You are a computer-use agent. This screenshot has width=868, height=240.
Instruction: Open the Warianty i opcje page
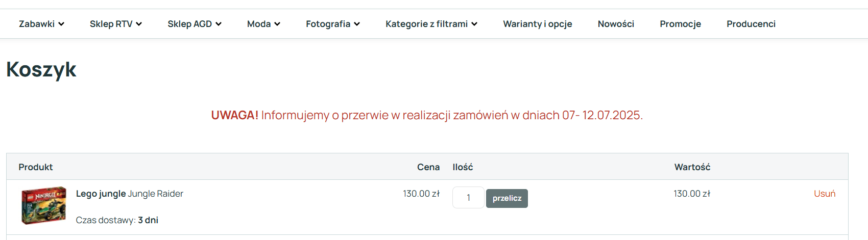(538, 24)
